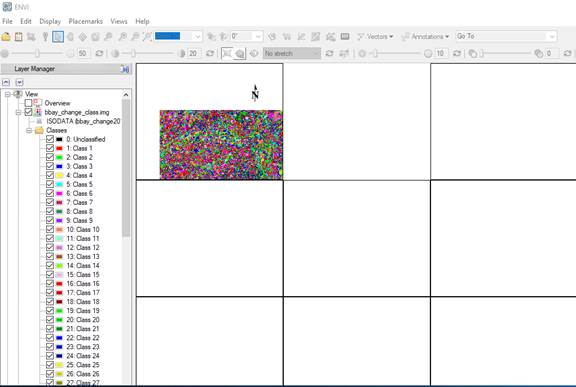Click the clipboard paste icon in toolbar

[18, 36]
